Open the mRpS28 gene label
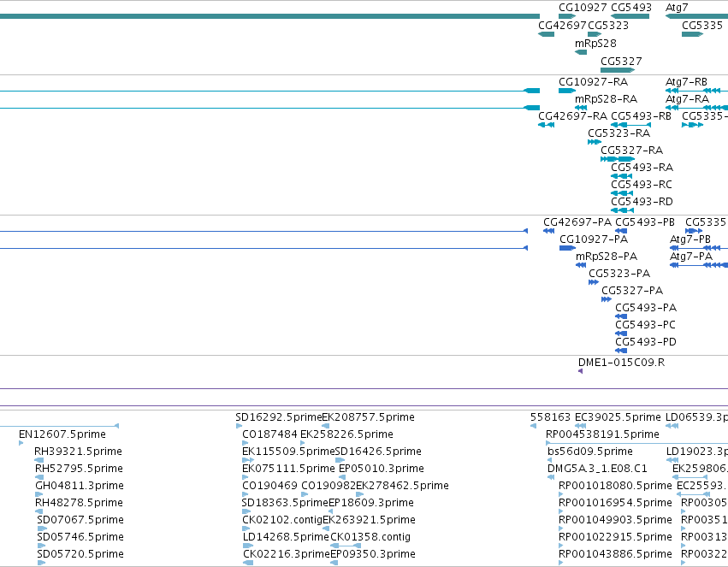 pyautogui.click(x=595, y=43)
